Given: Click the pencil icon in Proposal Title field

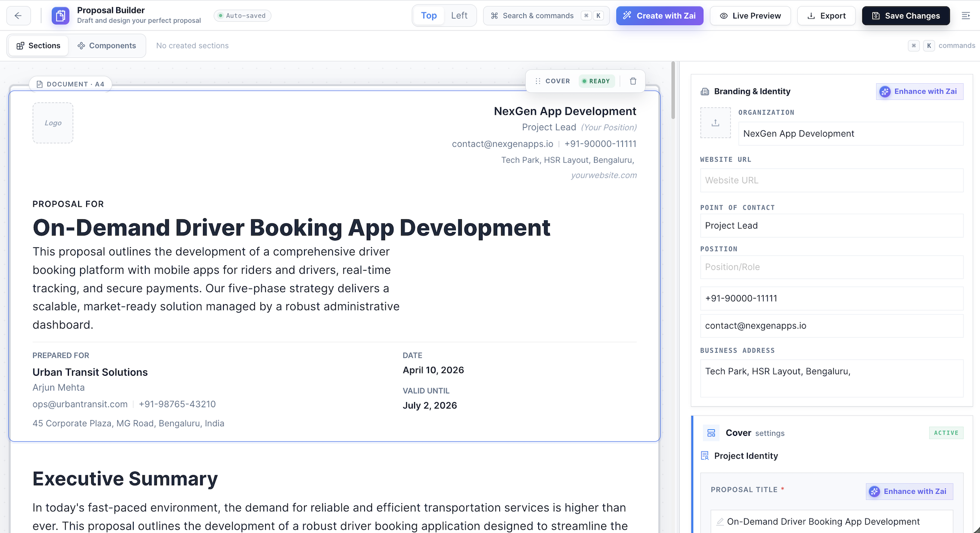Looking at the screenshot, I should tap(720, 522).
